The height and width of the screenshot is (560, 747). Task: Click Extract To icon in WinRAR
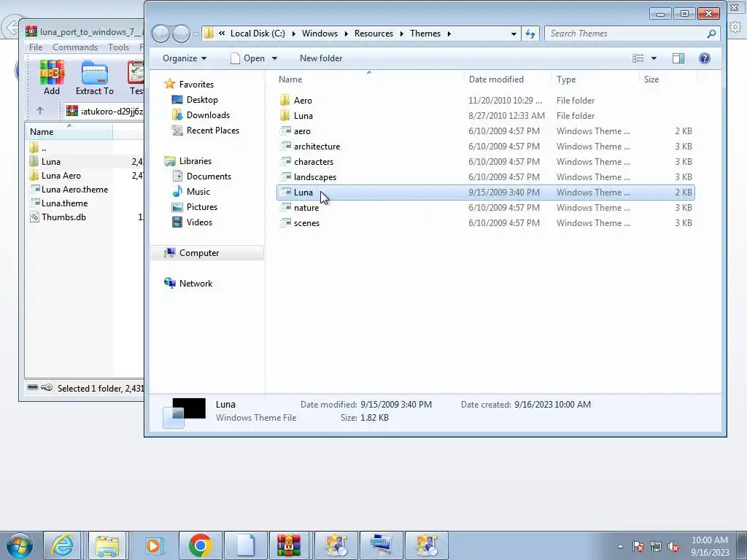tap(94, 77)
